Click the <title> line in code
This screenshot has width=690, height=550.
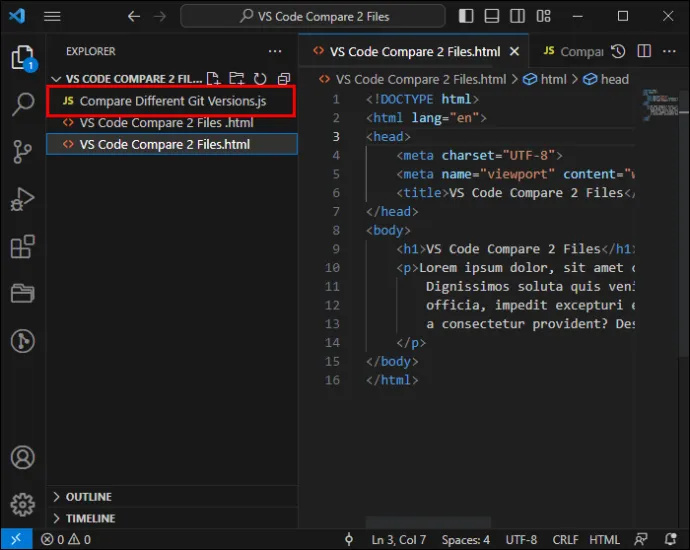click(515, 193)
